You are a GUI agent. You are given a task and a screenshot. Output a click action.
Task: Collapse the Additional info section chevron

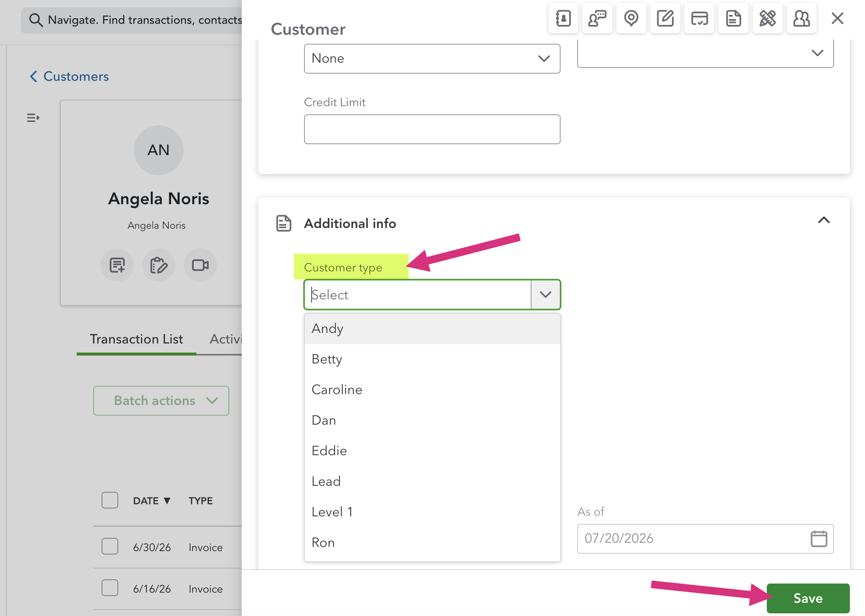(823, 220)
